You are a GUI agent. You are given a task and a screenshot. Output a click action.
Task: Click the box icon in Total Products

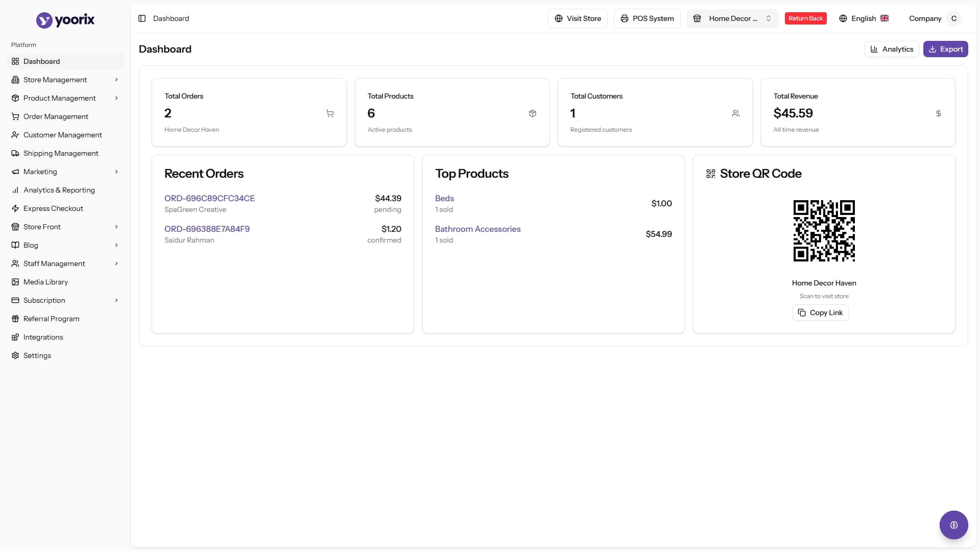pos(533,113)
